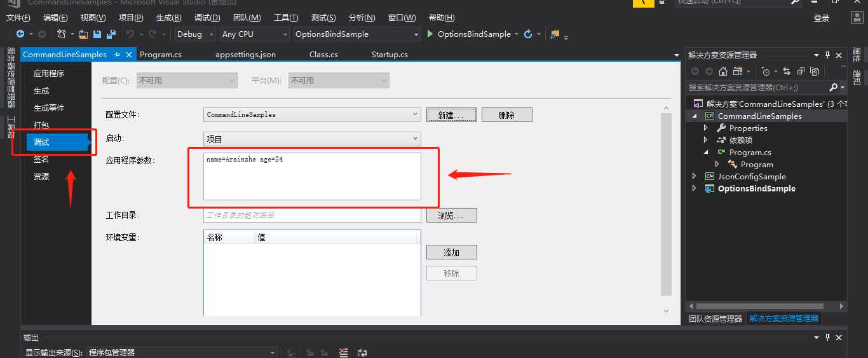Viewport: 868px width, 358px height.
Task: Open the 调试(D) menu
Action: [x=207, y=17]
